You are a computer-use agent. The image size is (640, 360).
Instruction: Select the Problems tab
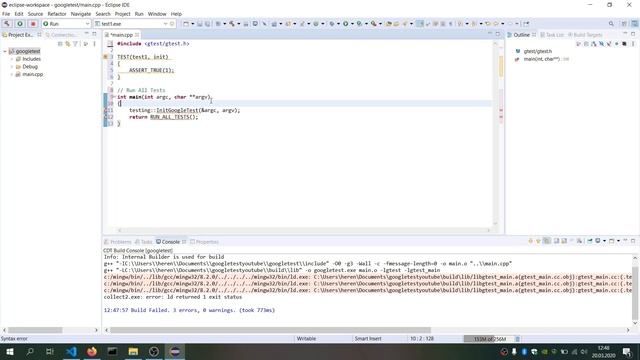click(118, 242)
